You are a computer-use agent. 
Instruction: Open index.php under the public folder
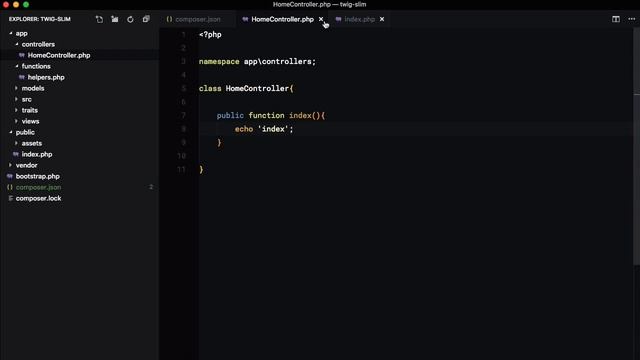[x=37, y=154]
